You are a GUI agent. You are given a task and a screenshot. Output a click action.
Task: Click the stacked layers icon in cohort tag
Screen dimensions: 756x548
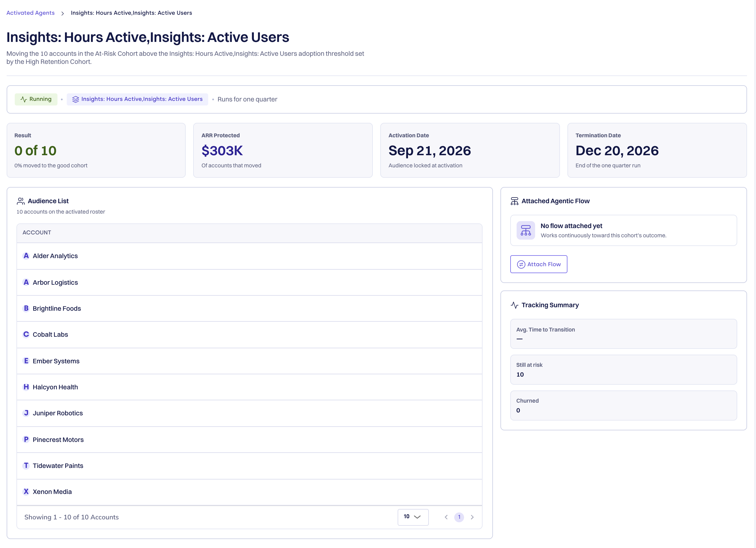click(76, 99)
